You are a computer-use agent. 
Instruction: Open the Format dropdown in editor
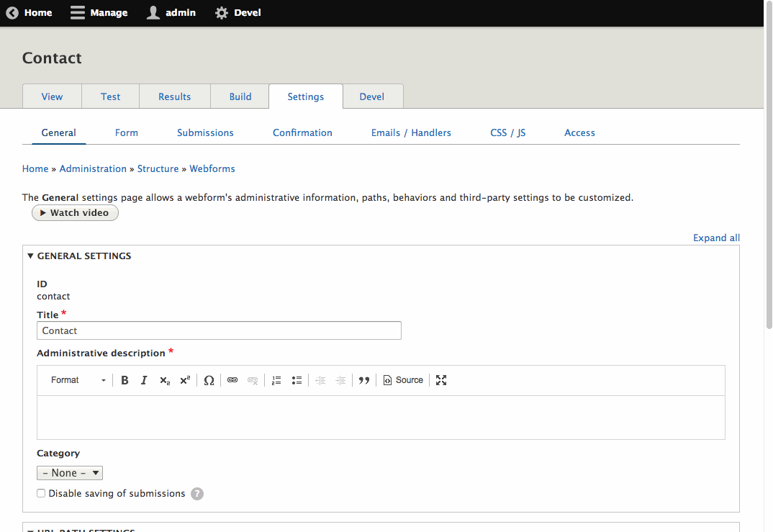coord(78,380)
